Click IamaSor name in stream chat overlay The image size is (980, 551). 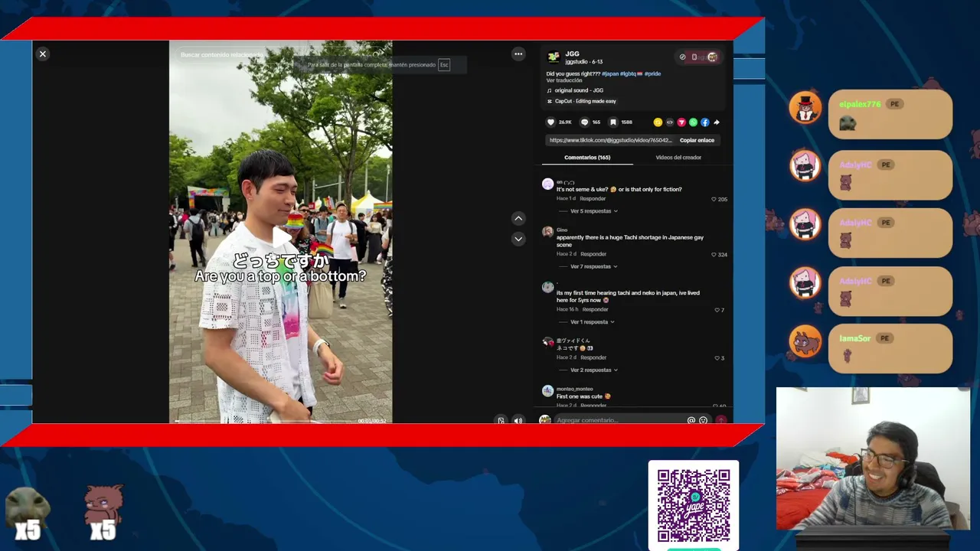pos(854,338)
